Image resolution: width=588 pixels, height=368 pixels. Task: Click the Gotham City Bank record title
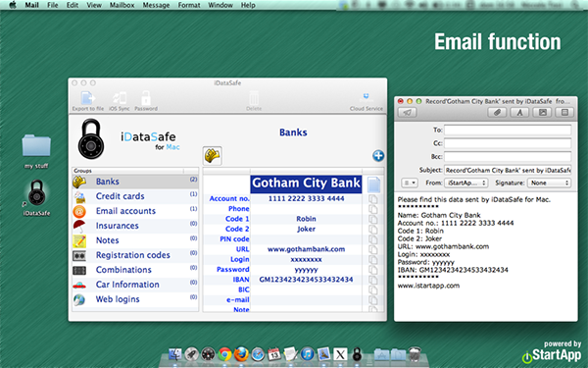pyautogui.click(x=306, y=184)
